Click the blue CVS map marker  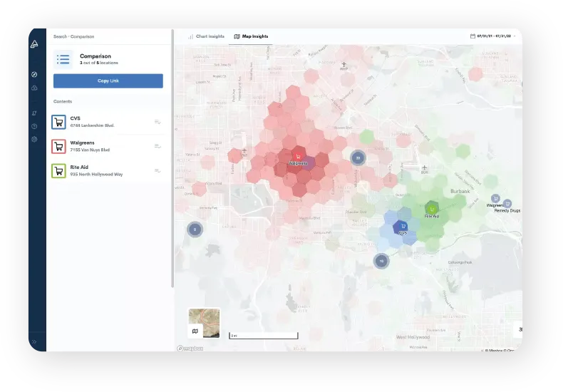[x=403, y=226]
